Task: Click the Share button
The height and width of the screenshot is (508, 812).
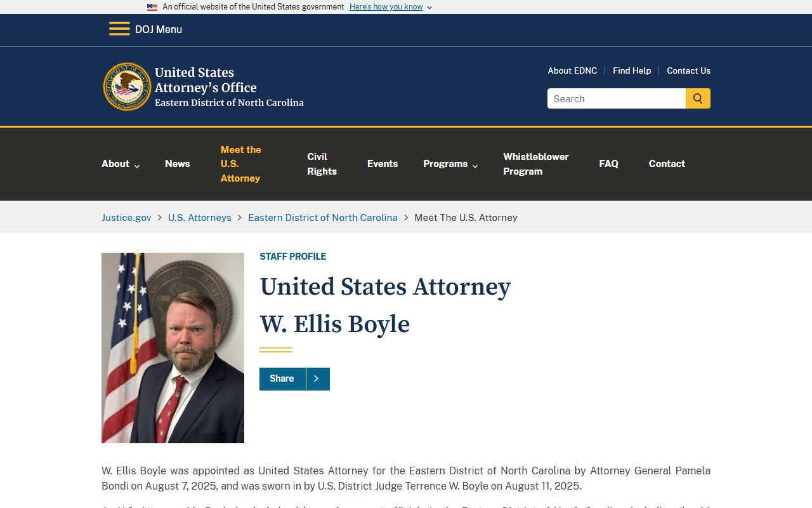Action: tap(282, 379)
